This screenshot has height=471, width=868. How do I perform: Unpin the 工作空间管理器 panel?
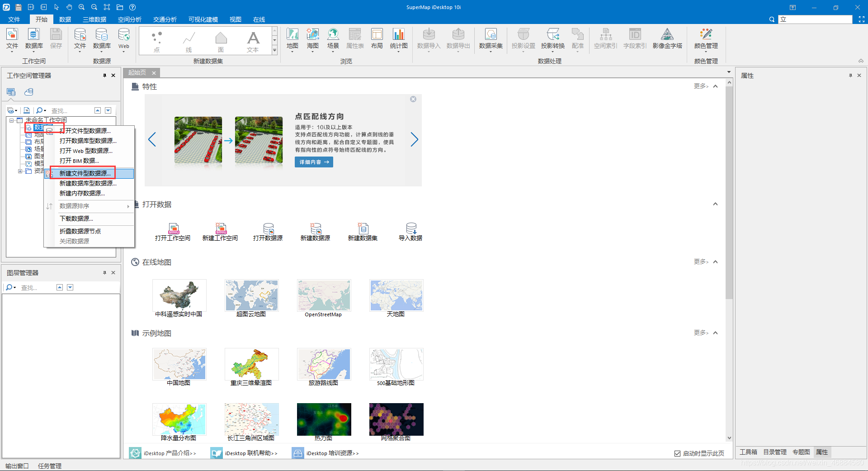(104, 76)
